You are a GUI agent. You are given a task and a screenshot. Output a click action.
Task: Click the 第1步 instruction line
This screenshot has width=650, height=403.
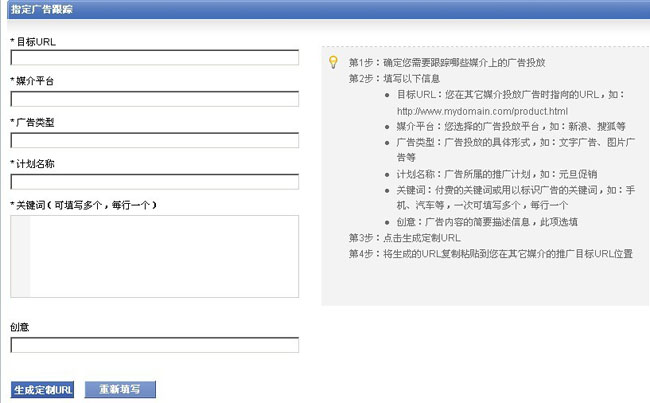pos(447,63)
